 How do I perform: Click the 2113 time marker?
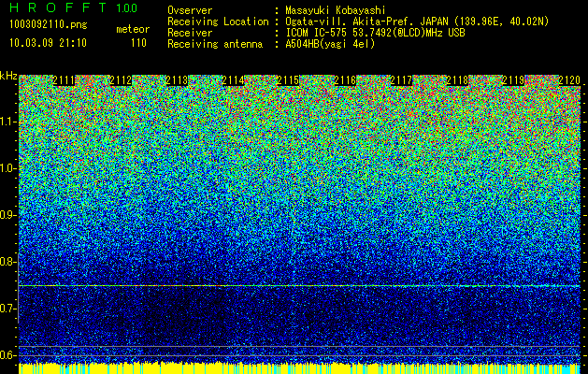[177, 80]
